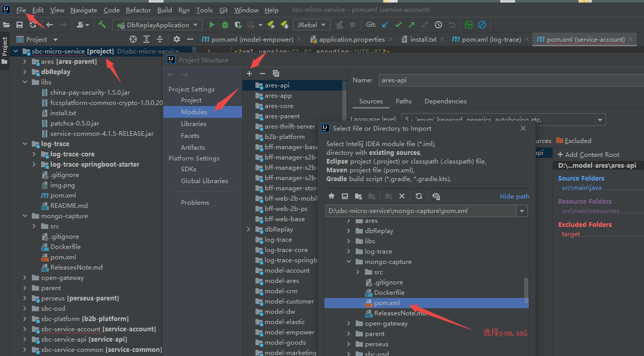This screenshot has width=644, height=356.
Task: Open the Refactor menu
Action: point(138,10)
